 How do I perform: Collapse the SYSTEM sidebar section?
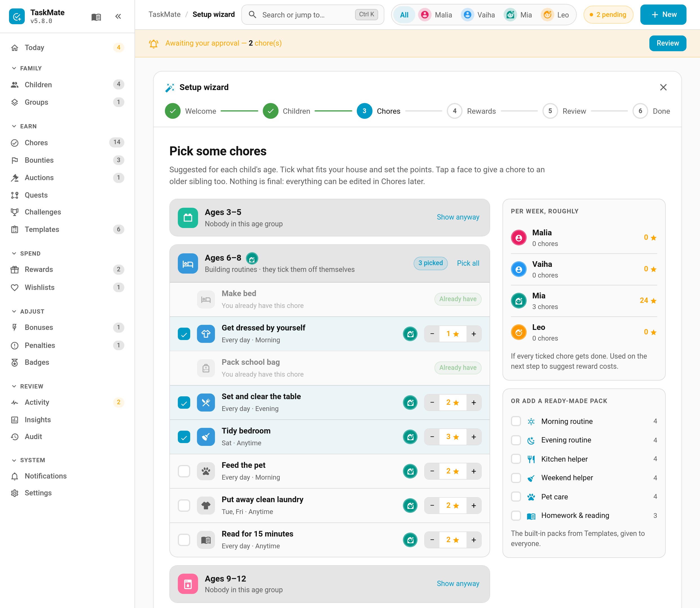pyautogui.click(x=28, y=460)
